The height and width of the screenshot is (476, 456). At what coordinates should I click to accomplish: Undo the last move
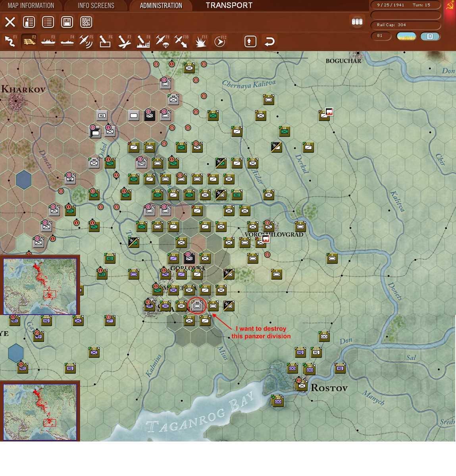(x=269, y=41)
